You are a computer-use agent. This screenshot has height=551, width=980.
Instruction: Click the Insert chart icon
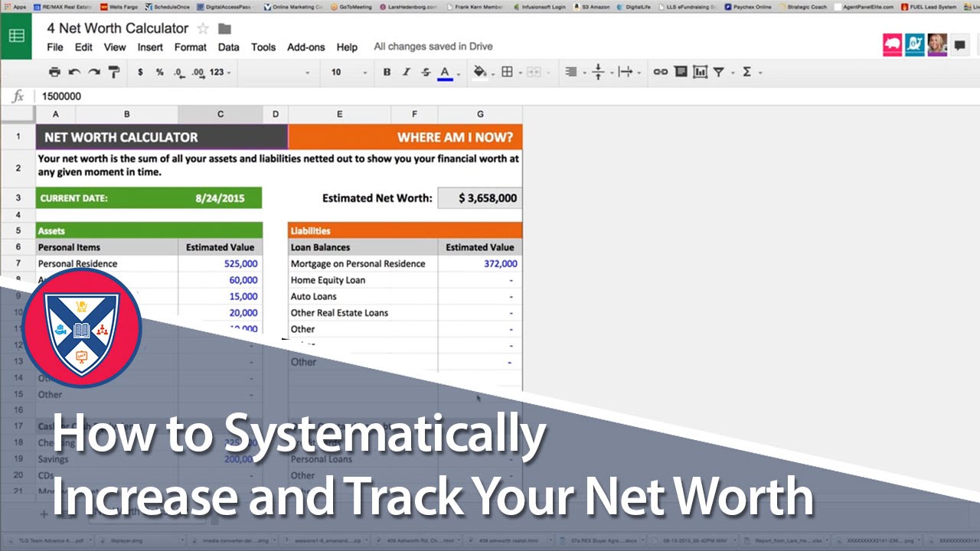click(701, 72)
